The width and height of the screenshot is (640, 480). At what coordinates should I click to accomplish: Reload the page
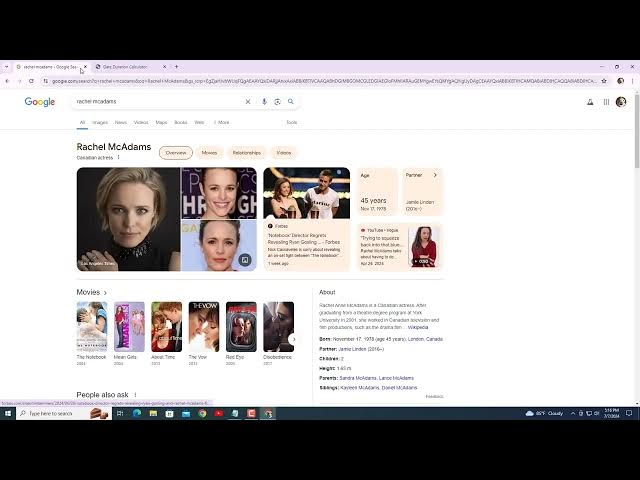[x=31, y=81]
